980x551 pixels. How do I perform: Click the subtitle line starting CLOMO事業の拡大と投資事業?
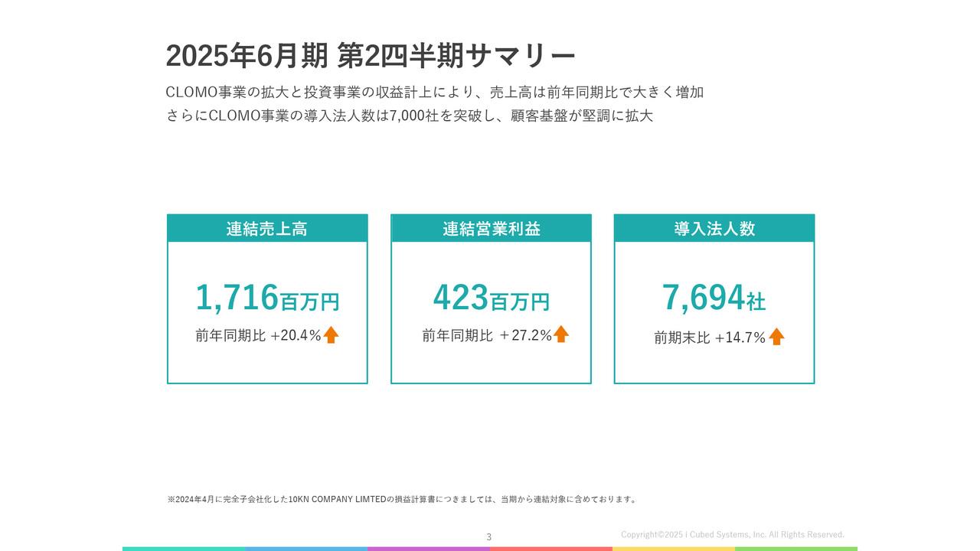(434, 92)
